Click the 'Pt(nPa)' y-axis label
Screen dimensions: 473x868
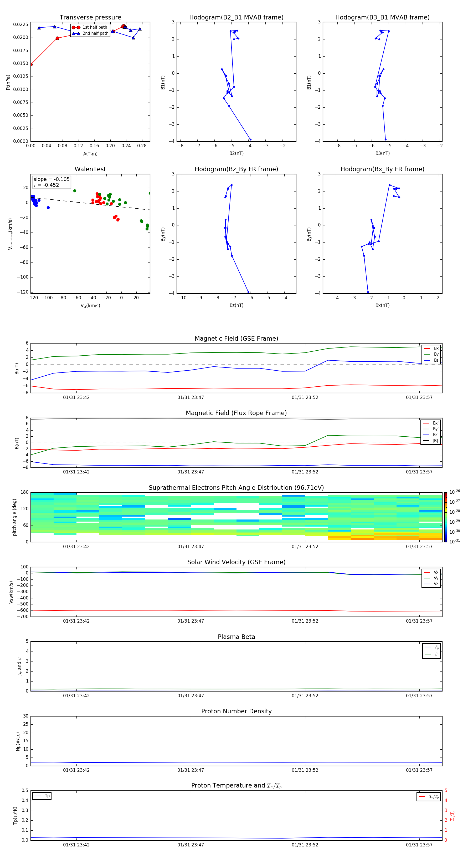[x=8, y=82]
